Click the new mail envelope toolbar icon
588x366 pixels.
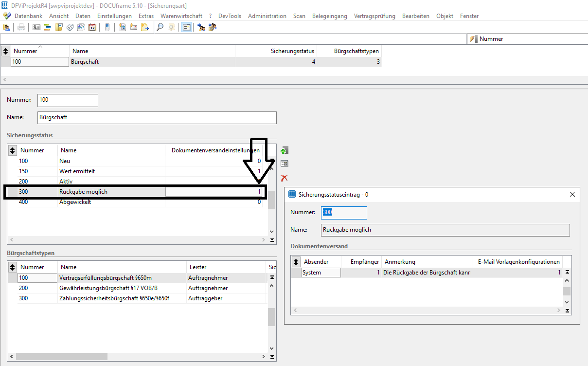tap(133, 27)
